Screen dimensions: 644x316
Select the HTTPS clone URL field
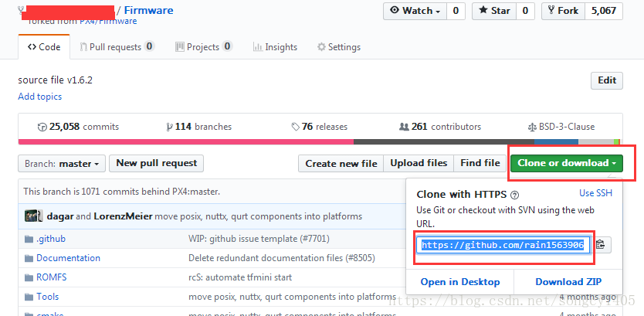pos(503,245)
